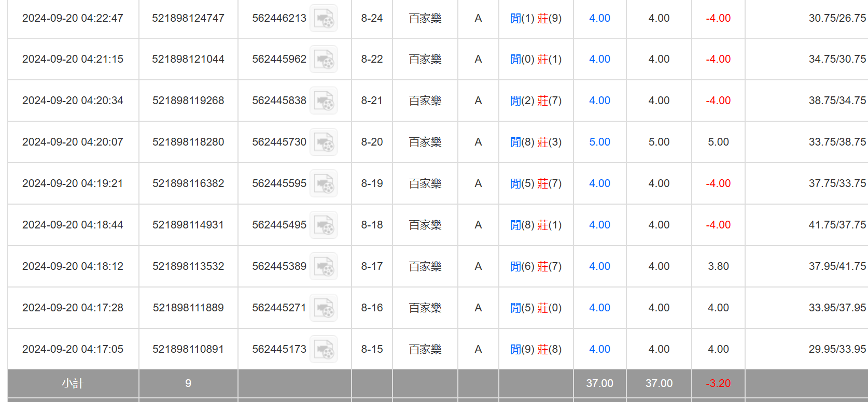Open blue 5.00 bet amount link
Image resolution: width=868 pixels, height=402 pixels.
point(599,142)
